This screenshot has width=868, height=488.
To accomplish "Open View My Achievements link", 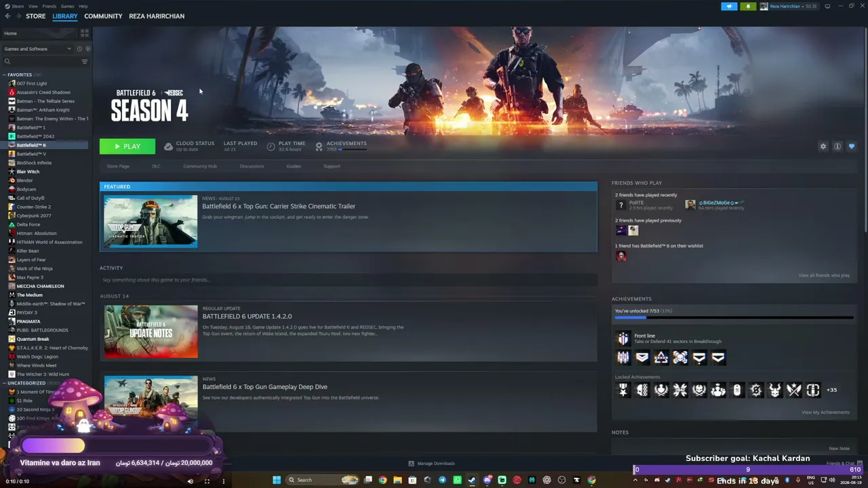I will click(x=825, y=412).
